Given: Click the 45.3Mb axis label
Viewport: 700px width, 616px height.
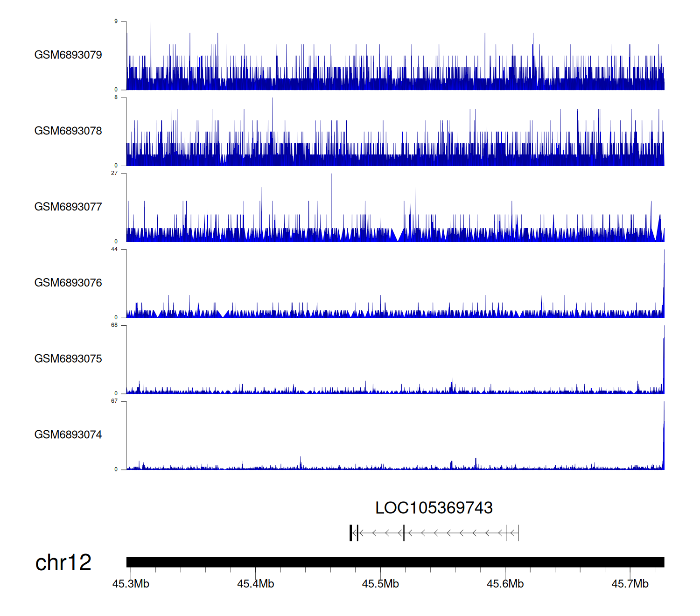Looking at the screenshot, I should pyautogui.click(x=131, y=584).
